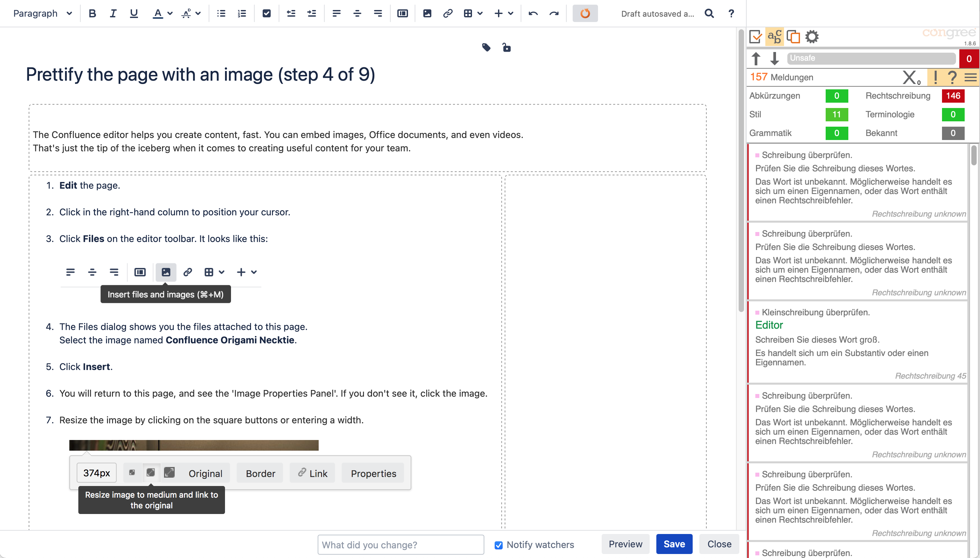980x558 pixels.
Task: Click the insert link toolbar icon
Action: pos(447,14)
